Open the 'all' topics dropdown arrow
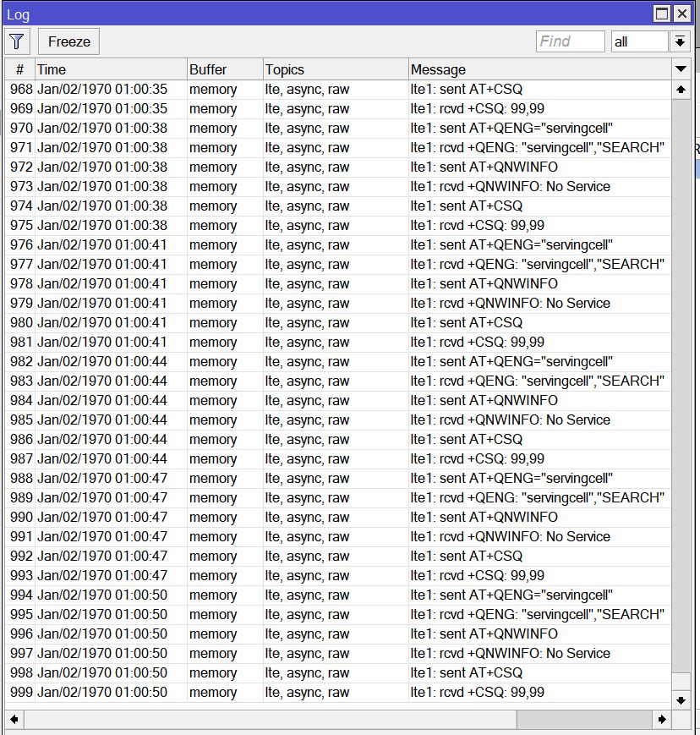 click(680, 41)
